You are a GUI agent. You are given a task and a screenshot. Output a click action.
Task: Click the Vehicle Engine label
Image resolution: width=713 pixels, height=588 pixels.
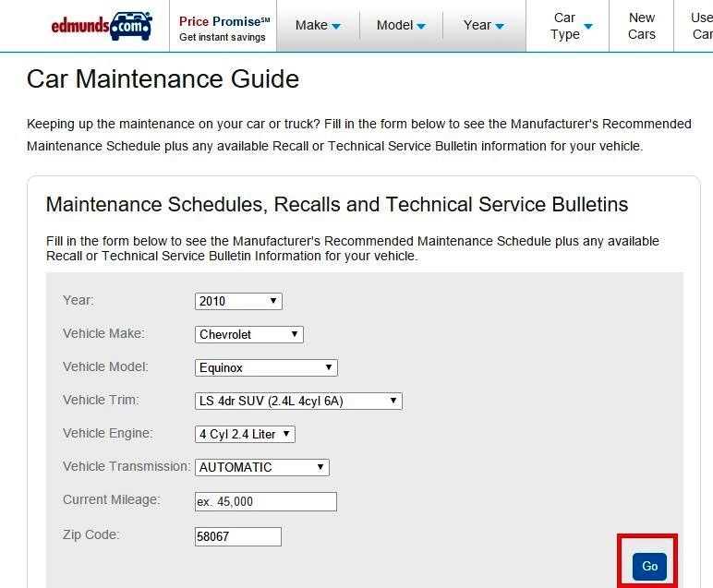tap(108, 434)
